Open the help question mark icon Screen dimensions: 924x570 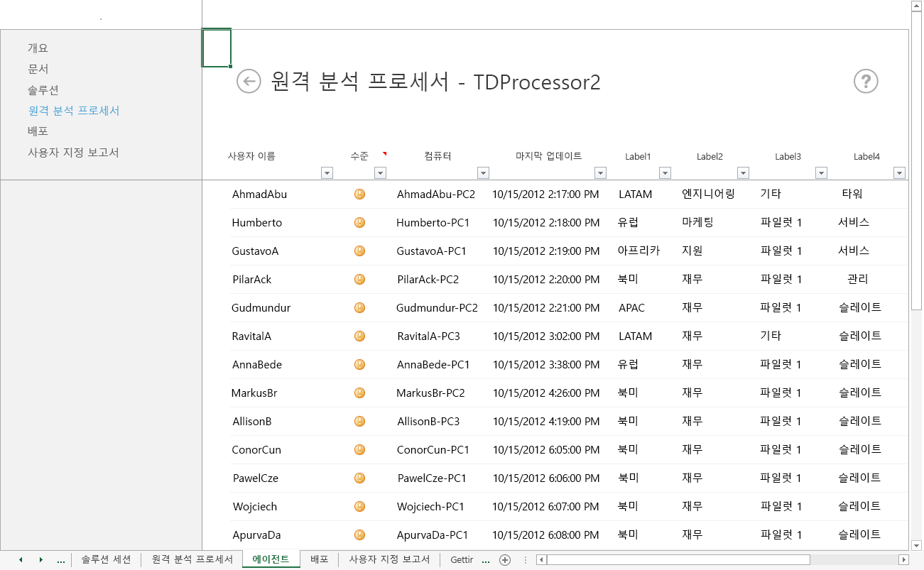point(866,82)
